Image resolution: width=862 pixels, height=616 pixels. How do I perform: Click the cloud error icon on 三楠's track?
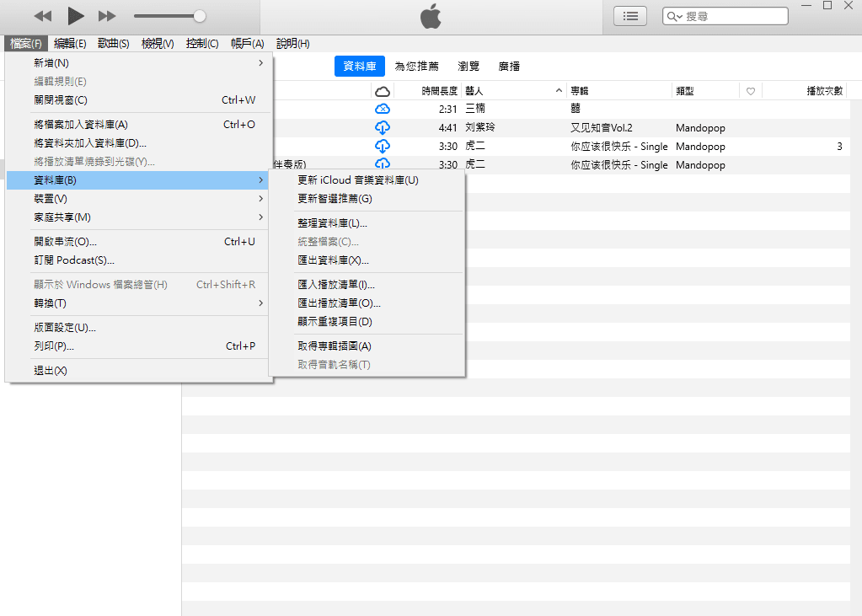[383, 109]
